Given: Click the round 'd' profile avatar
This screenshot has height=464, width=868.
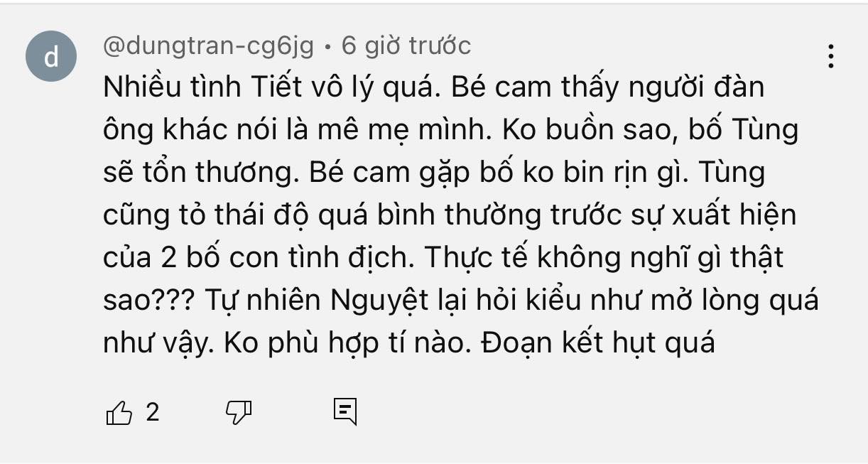Looking at the screenshot, I should point(52,57).
